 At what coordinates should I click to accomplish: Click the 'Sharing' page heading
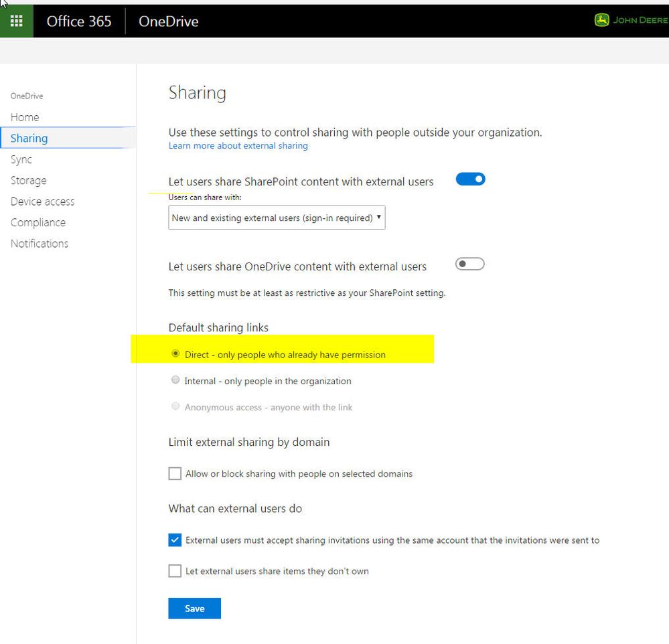point(198,93)
